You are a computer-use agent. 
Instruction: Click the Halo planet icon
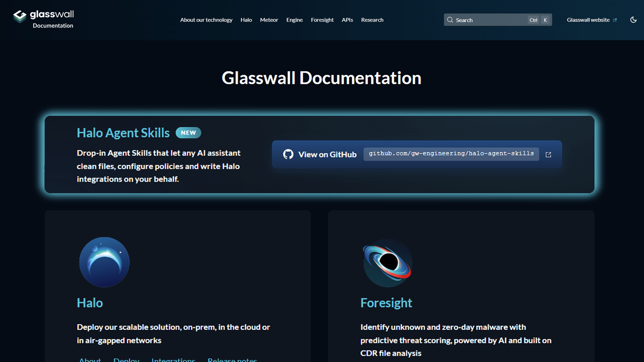pyautogui.click(x=104, y=262)
